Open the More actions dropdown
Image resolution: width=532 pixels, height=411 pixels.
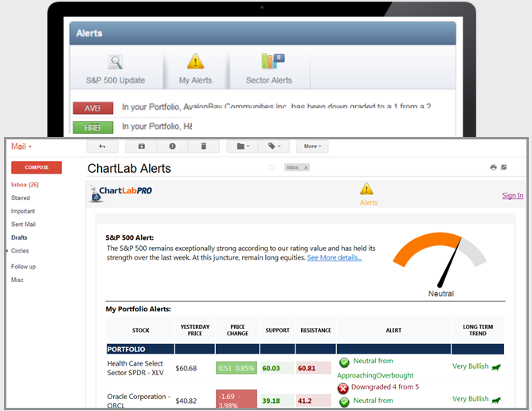point(312,147)
